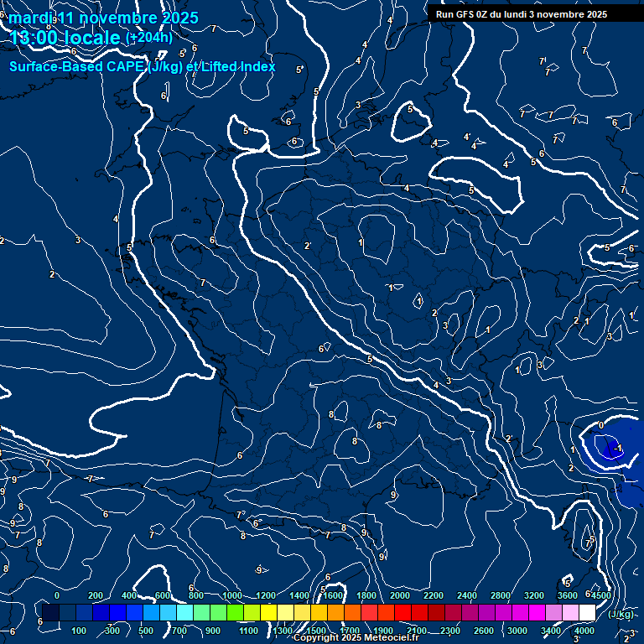Click the orange 1600–1700 J/kg legend swatch

pyautogui.click(x=335, y=612)
